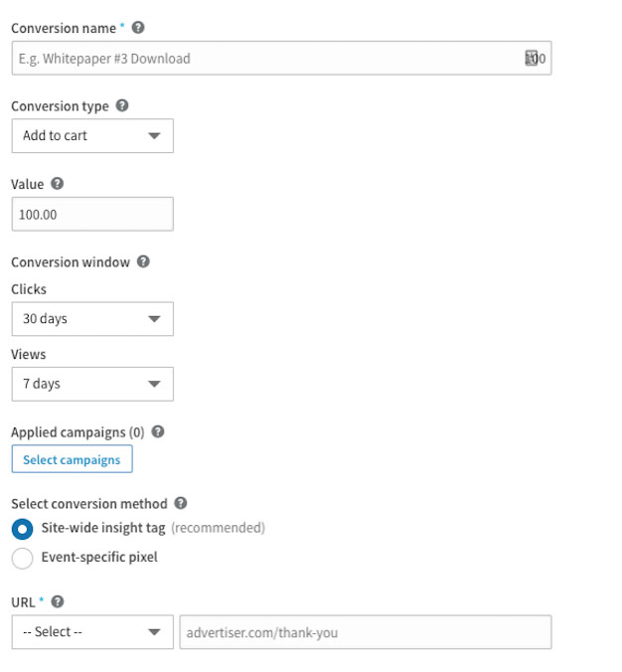Click the Event-specific pixel label text

coord(99,558)
